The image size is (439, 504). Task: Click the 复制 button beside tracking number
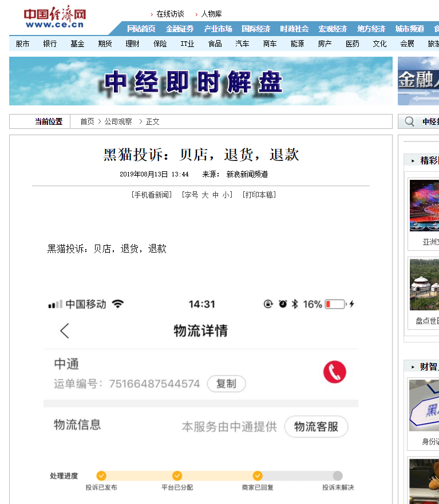coord(227,384)
